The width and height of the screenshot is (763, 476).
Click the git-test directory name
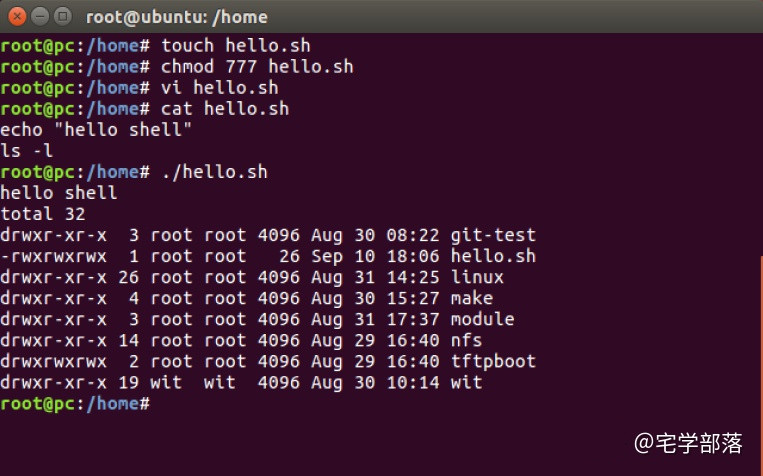coord(493,236)
